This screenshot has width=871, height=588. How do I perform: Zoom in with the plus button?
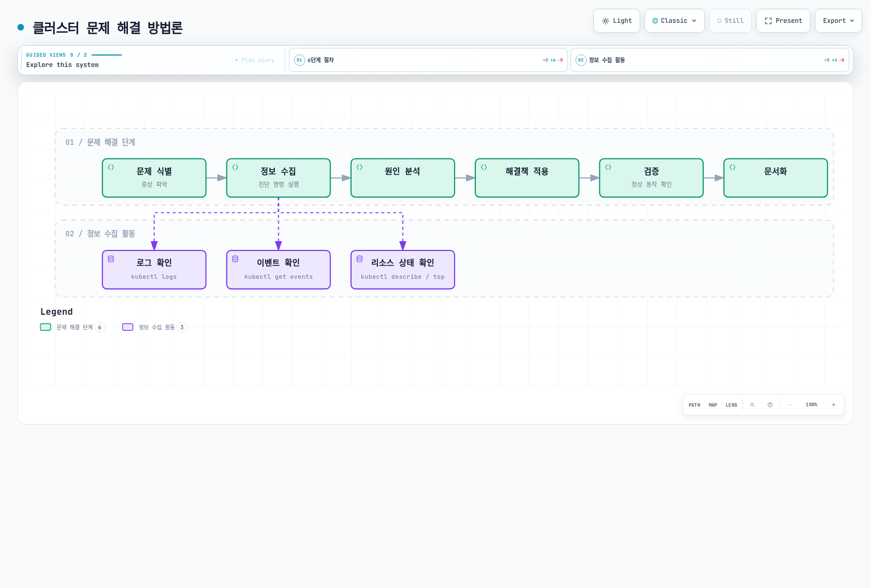[x=833, y=405]
